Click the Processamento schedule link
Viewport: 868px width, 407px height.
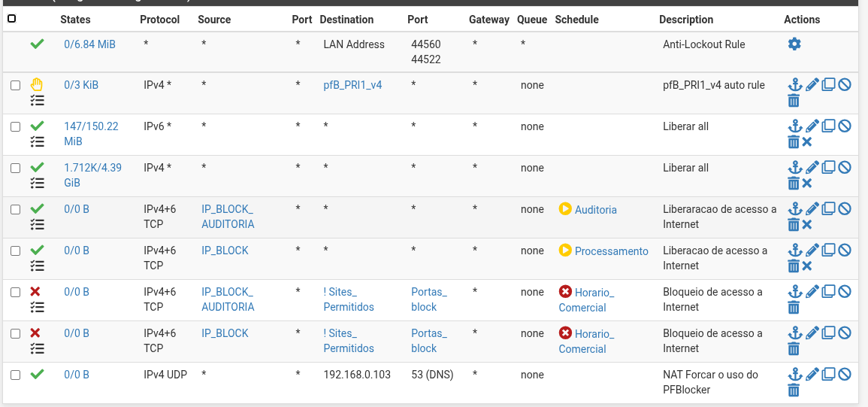(x=611, y=251)
